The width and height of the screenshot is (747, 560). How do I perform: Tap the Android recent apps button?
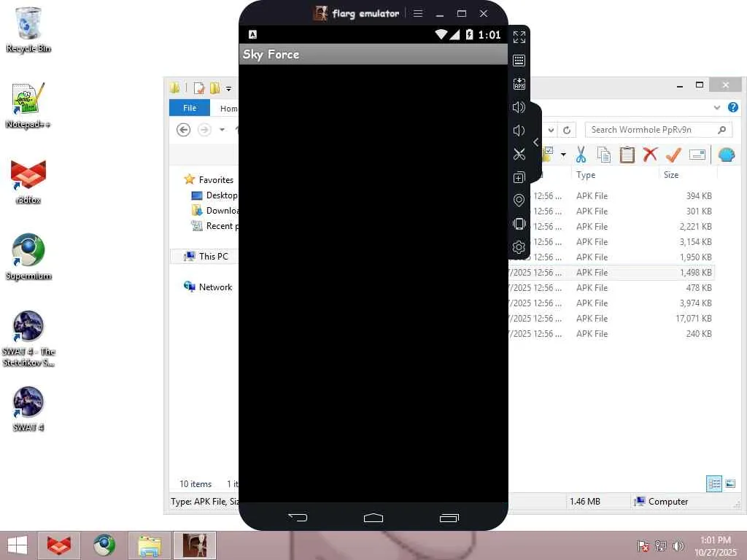point(449,518)
